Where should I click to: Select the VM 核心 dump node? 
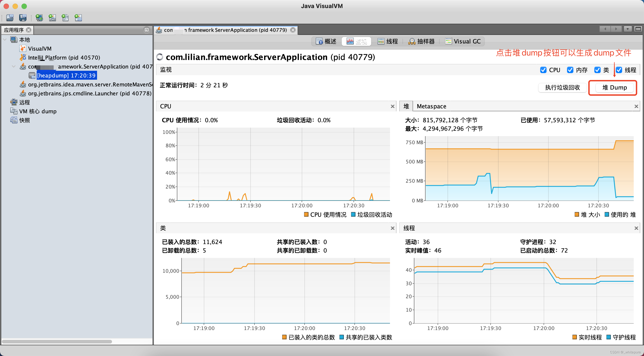pyautogui.click(x=38, y=112)
